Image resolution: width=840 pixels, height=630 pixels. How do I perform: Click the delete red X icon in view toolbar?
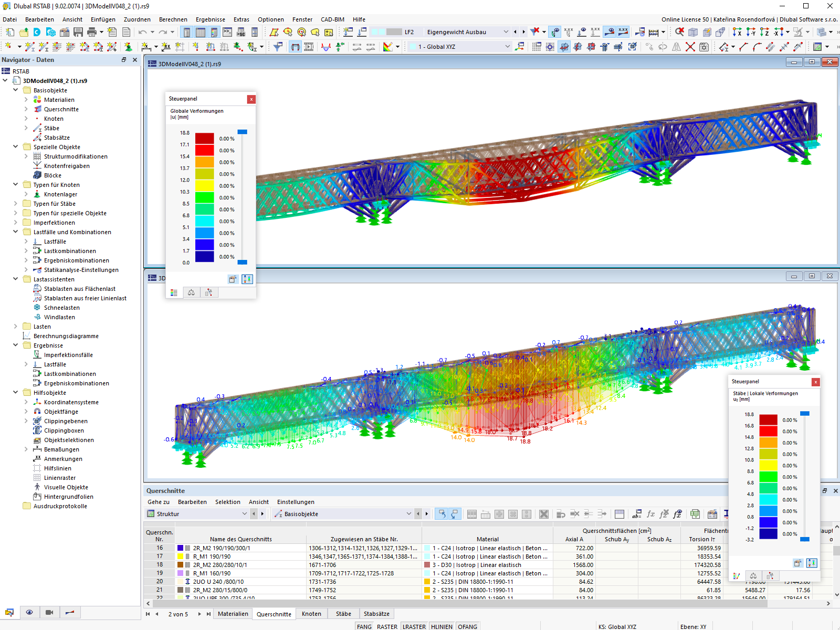[690, 47]
